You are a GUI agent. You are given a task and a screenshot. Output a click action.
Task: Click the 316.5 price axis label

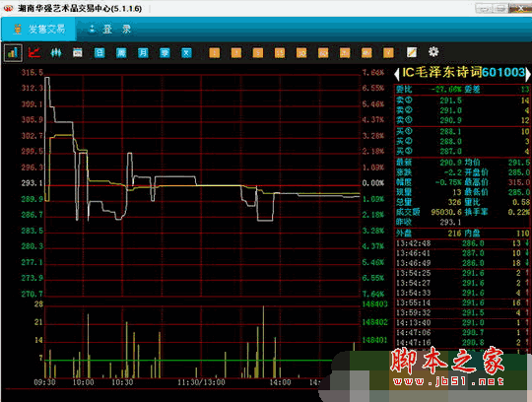tap(33, 73)
